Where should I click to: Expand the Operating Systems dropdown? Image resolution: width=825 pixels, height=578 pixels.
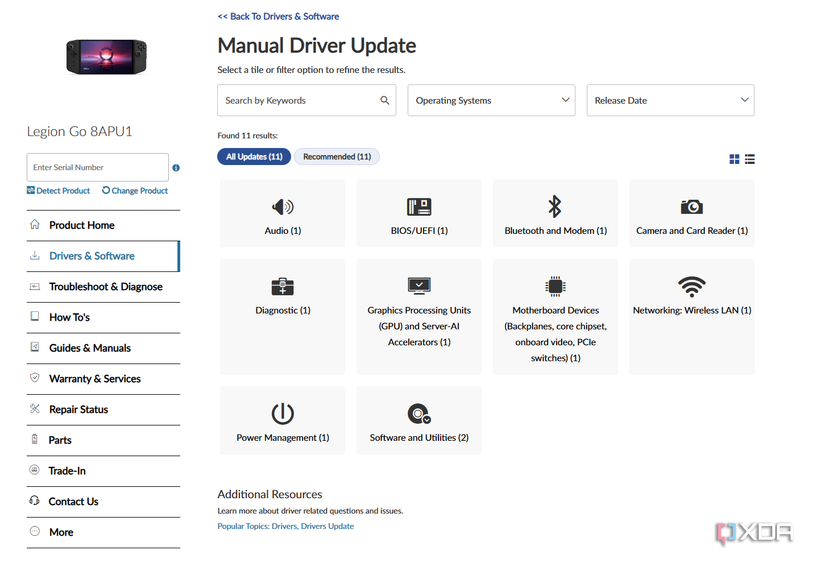coord(491,100)
